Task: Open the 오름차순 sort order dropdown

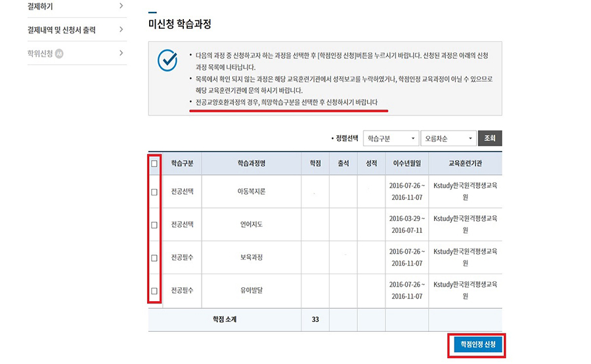Action: click(x=447, y=138)
